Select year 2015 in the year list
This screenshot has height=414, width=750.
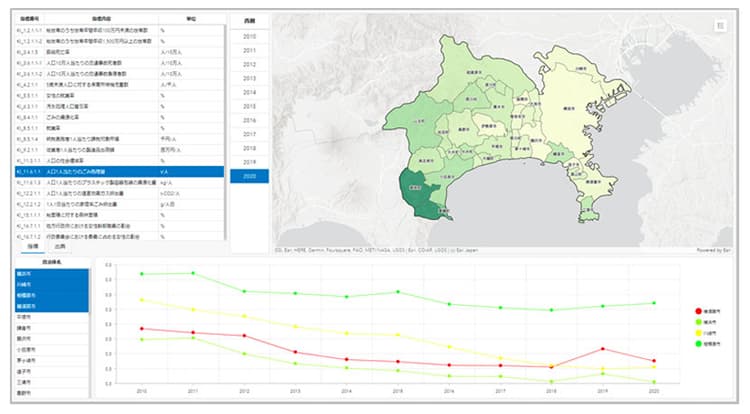click(249, 106)
